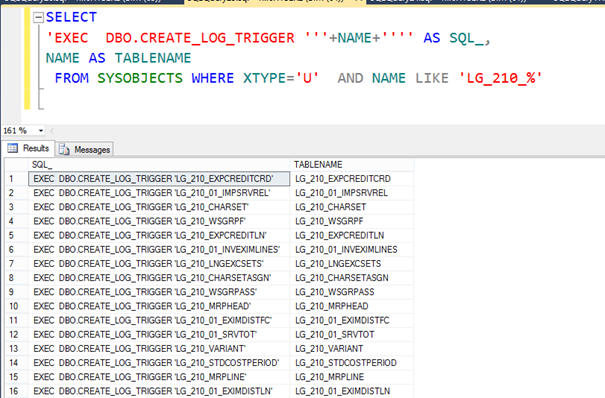Click the Messages tab icon
Viewport: 605px width, 398px height.
64,150
